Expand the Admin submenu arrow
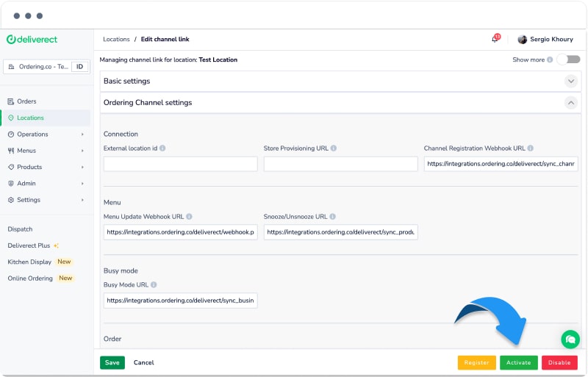This screenshot has height=377, width=588. point(82,184)
